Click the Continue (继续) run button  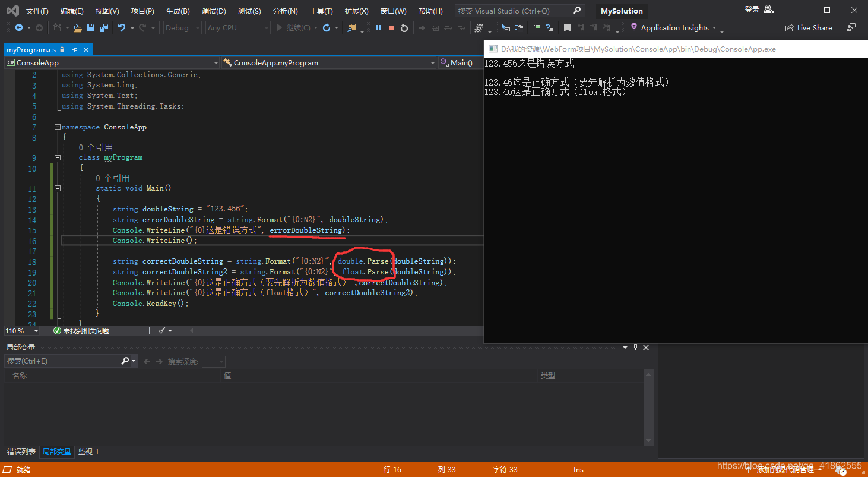point(293,27)
